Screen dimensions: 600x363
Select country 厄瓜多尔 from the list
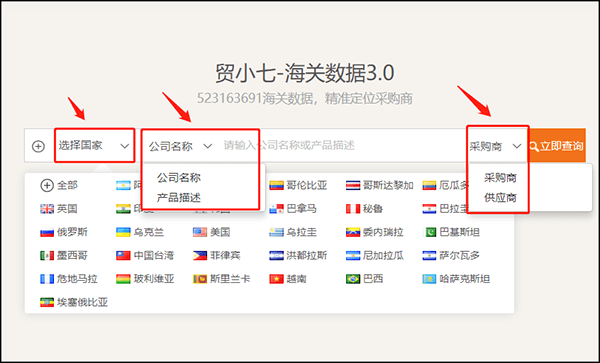[x=445, y=186]
